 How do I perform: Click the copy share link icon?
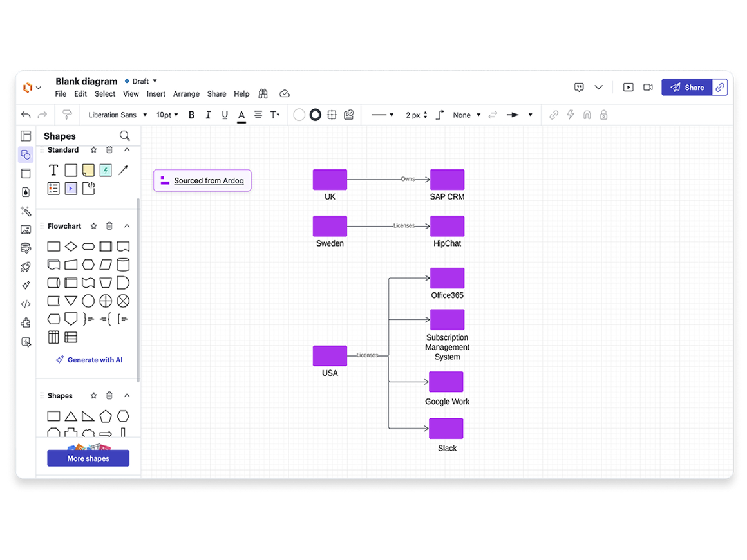720,88
